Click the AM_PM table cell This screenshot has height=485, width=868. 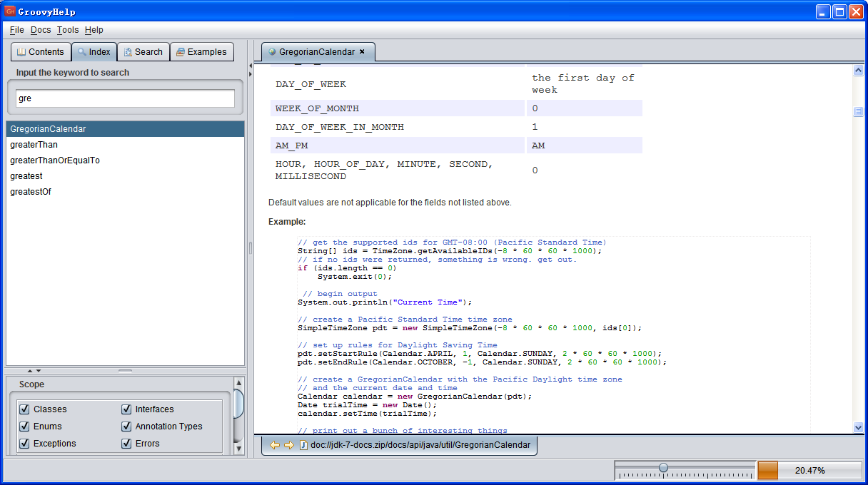click(398, 145)
